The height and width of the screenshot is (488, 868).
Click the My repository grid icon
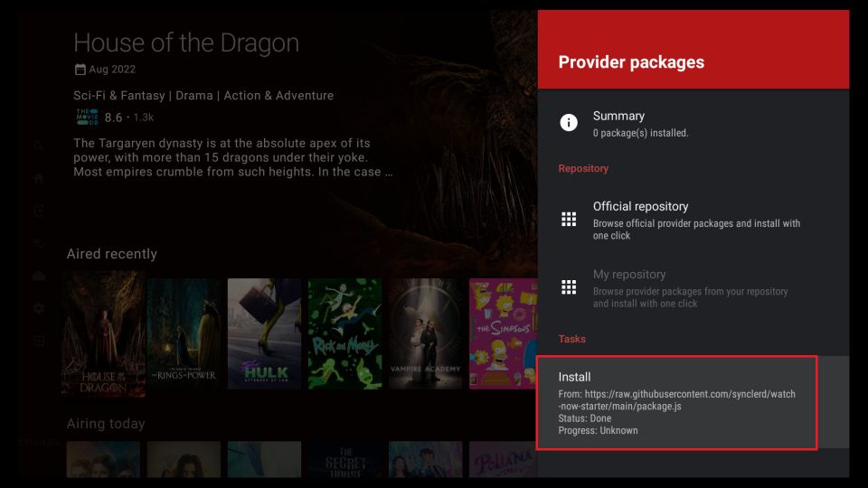[x=569, y=287]
